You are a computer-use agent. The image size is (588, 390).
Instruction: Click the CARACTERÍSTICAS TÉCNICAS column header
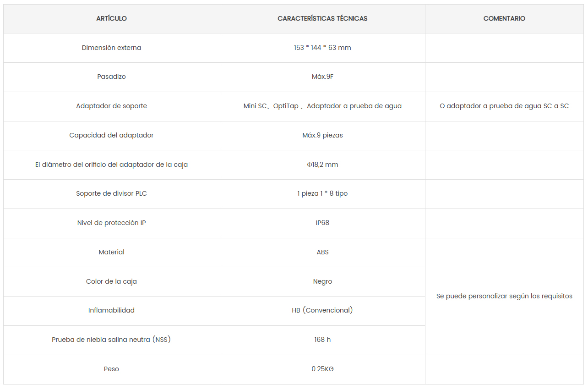pyautogui.click(x=322, y=19)
